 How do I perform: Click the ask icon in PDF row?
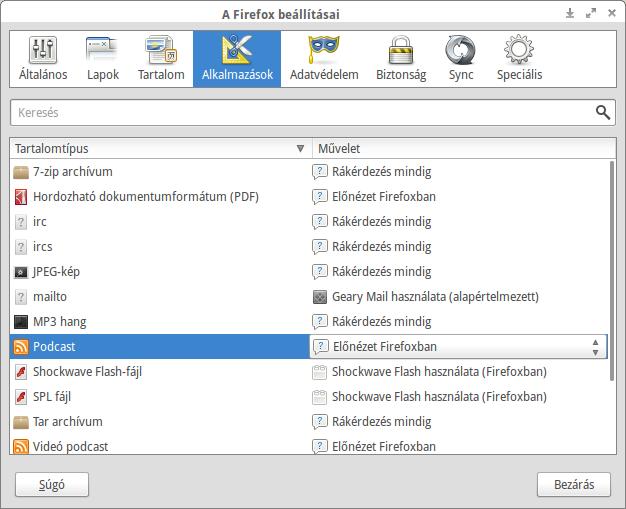coord(320,197)
